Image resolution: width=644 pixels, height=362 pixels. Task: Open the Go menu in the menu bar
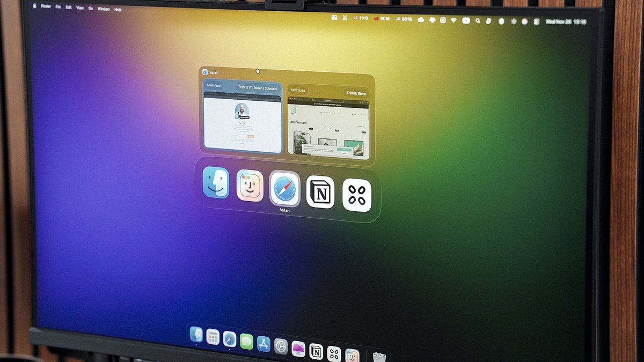point(90,8)
